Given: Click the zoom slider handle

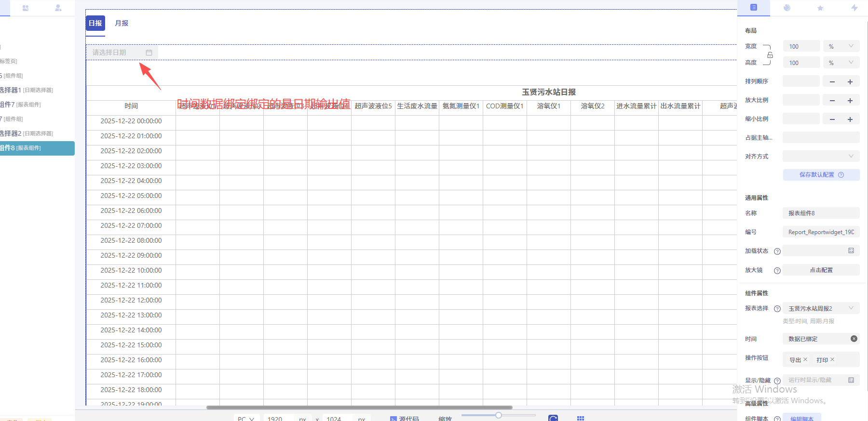Looking at the screenshot, I should [x=499, y=415].
